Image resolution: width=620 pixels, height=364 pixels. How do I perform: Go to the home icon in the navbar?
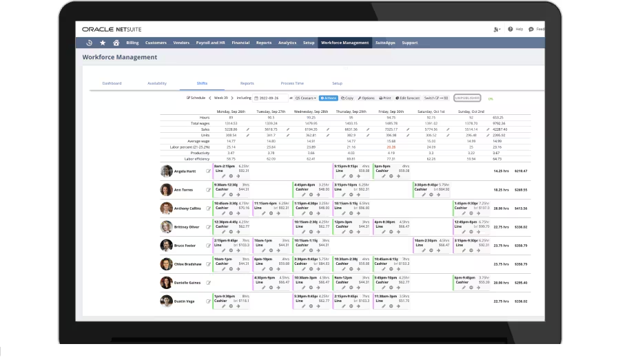(116, 43)
